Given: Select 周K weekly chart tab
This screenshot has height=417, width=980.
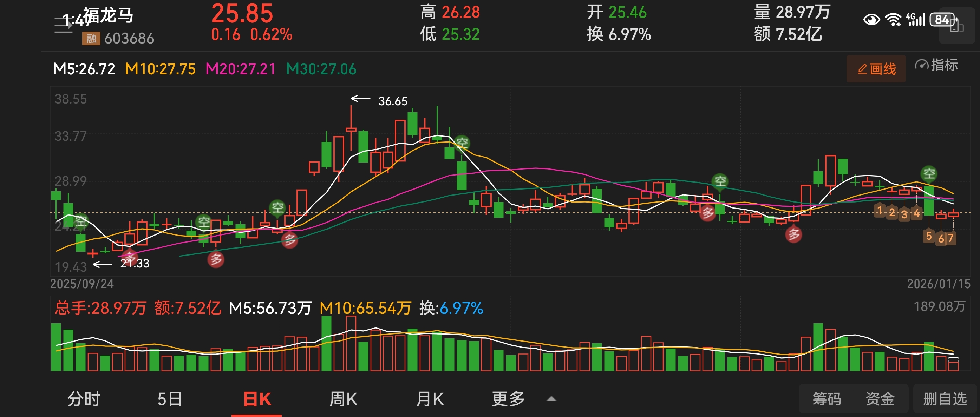Looking at the screenshot, I should click(343, 399).
